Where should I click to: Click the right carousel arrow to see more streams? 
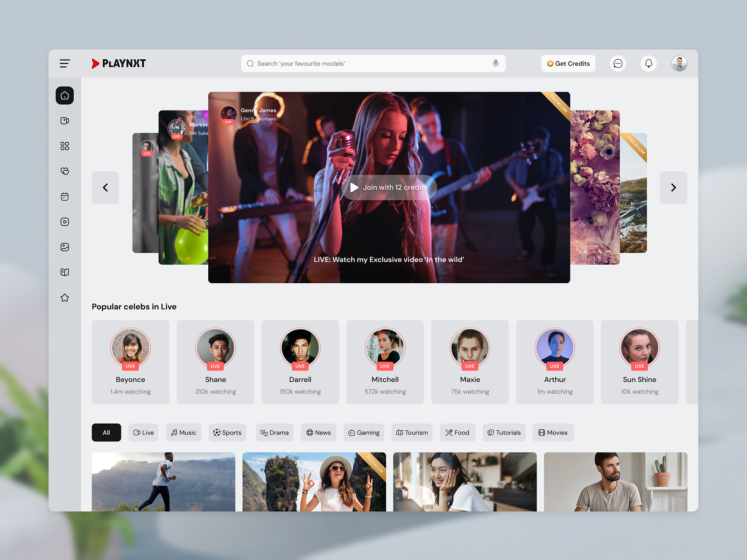click(673, 188)
